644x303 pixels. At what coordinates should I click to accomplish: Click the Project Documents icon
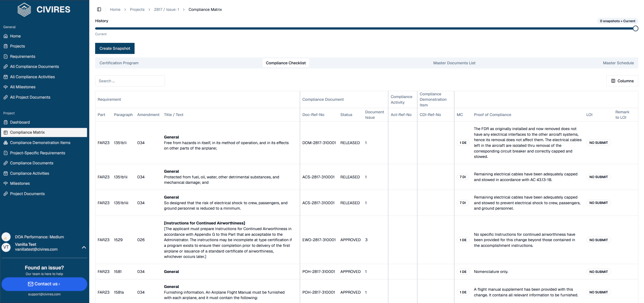point(5,194)
